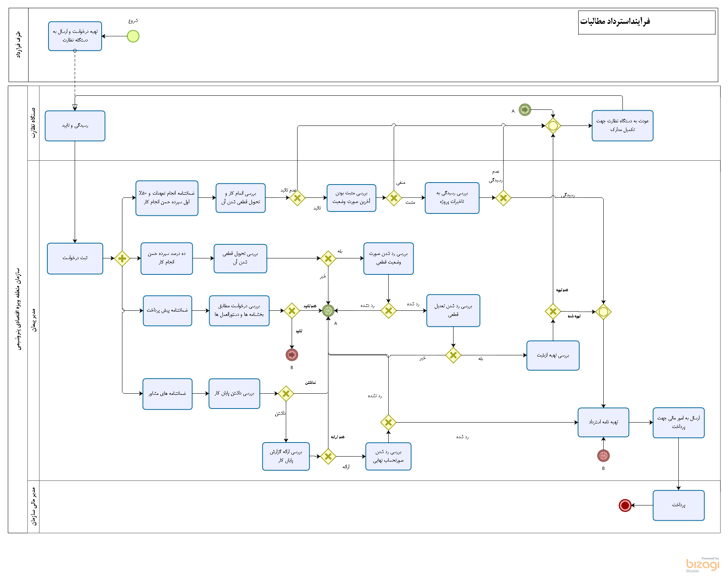Image resolution: width=728 pixels, height=577 pixels.
Task: Select the مدیر مالی سازمان lane header
Action: 34,507
